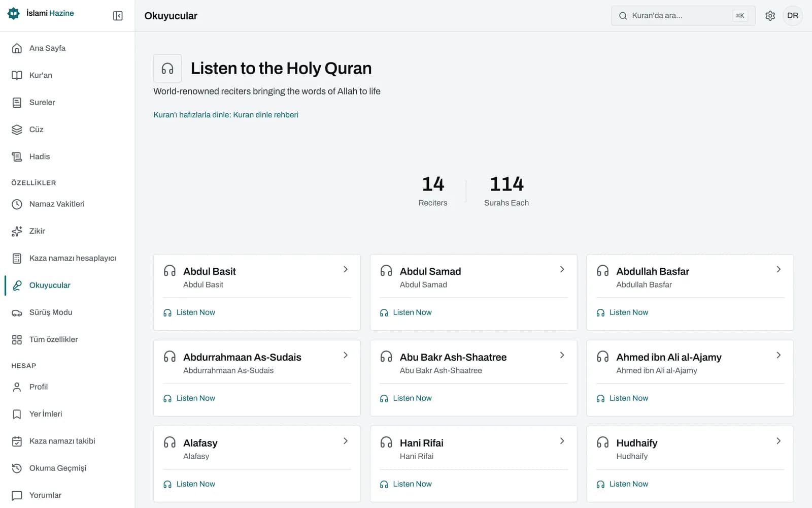
Task: Click the headphones icon on the Alafasy card
Action: (170, 442)
